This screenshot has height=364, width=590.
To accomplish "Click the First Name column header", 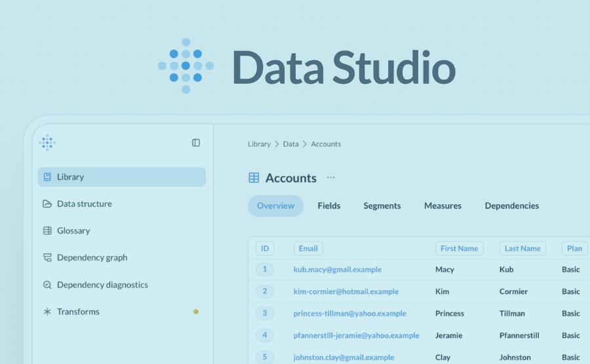I will 459,248.
